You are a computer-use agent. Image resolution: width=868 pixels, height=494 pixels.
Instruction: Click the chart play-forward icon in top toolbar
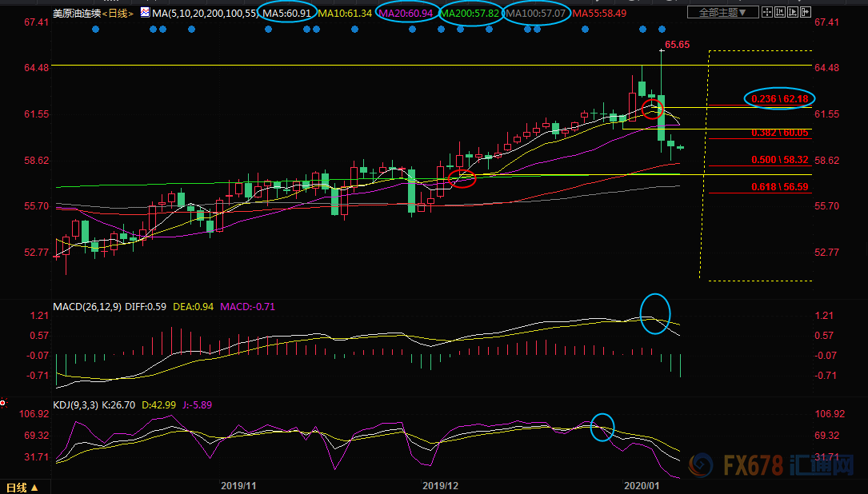(x=793, y=12)
